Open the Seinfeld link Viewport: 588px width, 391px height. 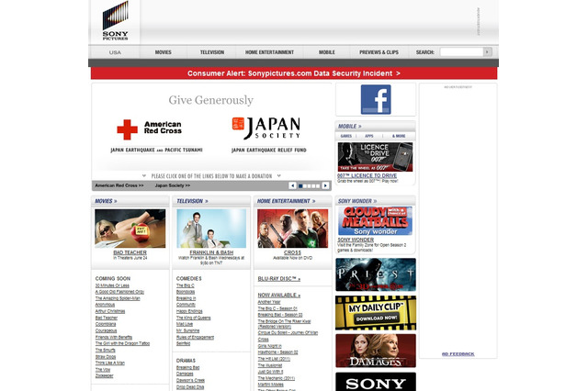coord(183,343)
